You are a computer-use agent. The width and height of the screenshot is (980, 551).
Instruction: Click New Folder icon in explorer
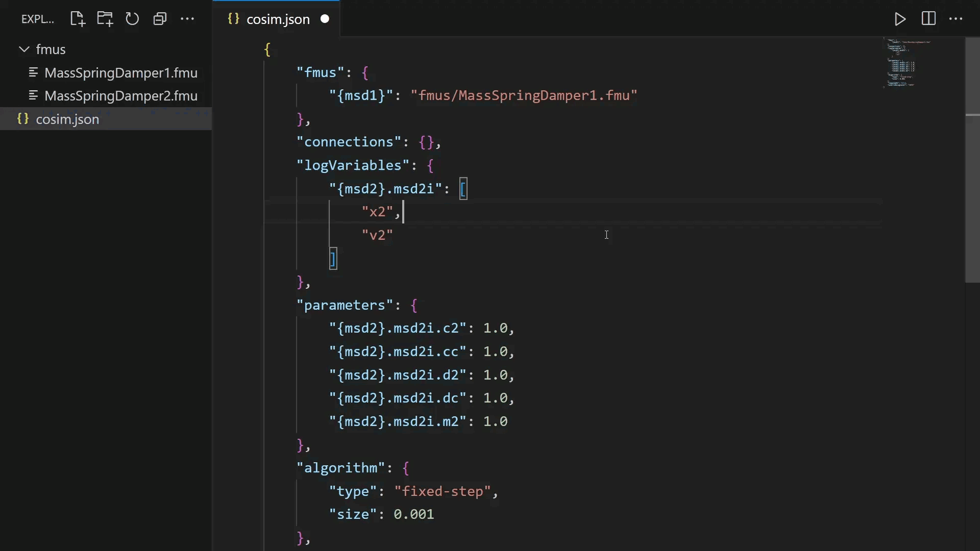click(105, 19)
